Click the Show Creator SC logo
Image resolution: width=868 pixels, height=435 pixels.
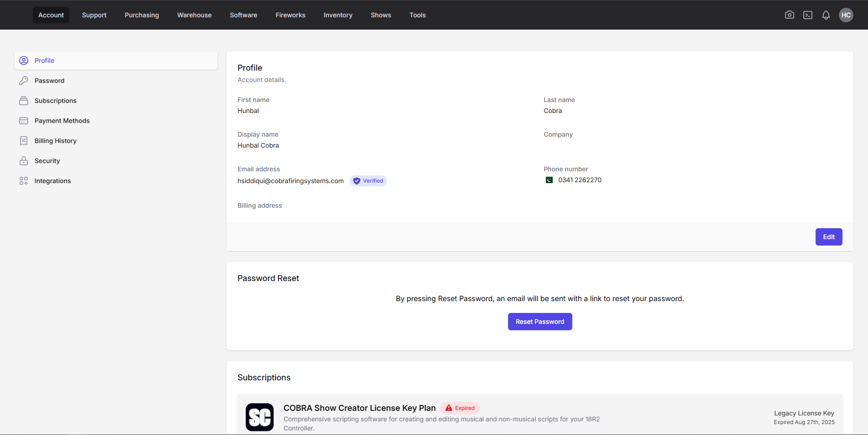[260, 417]
